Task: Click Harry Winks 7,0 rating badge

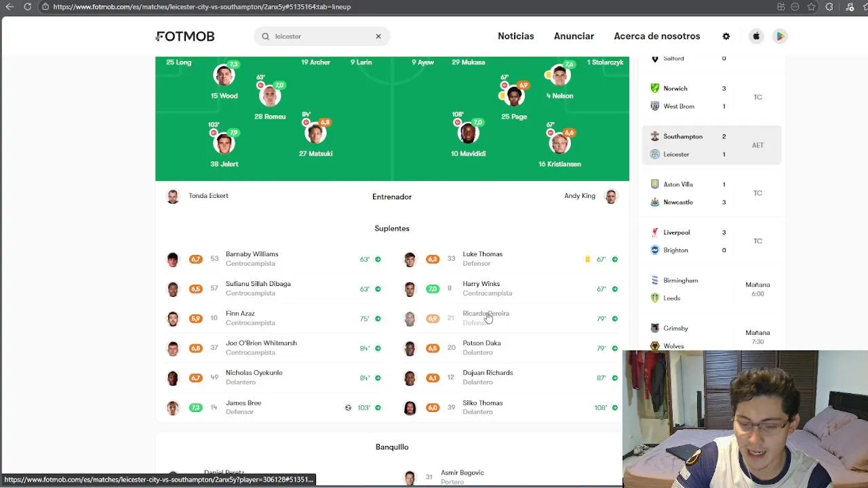Action: click(x=433, y=289)
